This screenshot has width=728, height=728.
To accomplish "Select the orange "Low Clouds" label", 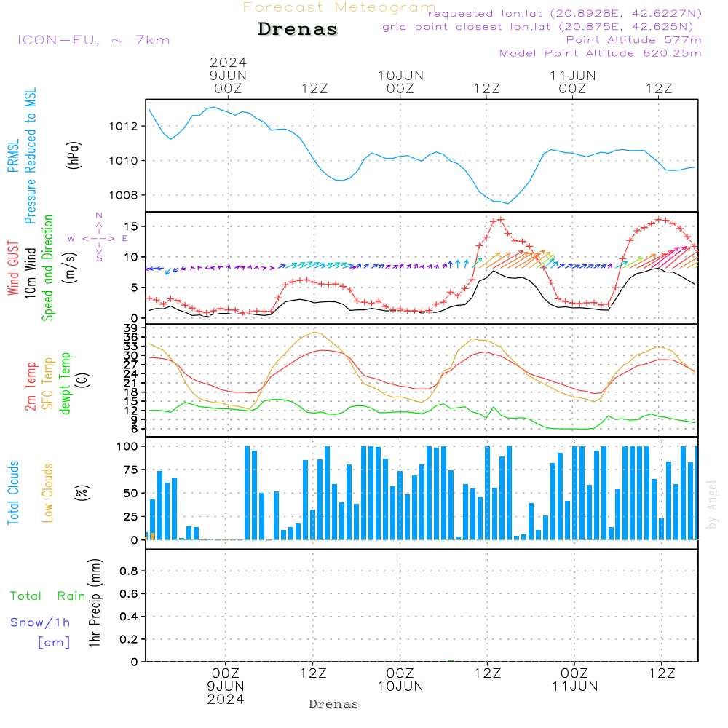I will 47,493.
